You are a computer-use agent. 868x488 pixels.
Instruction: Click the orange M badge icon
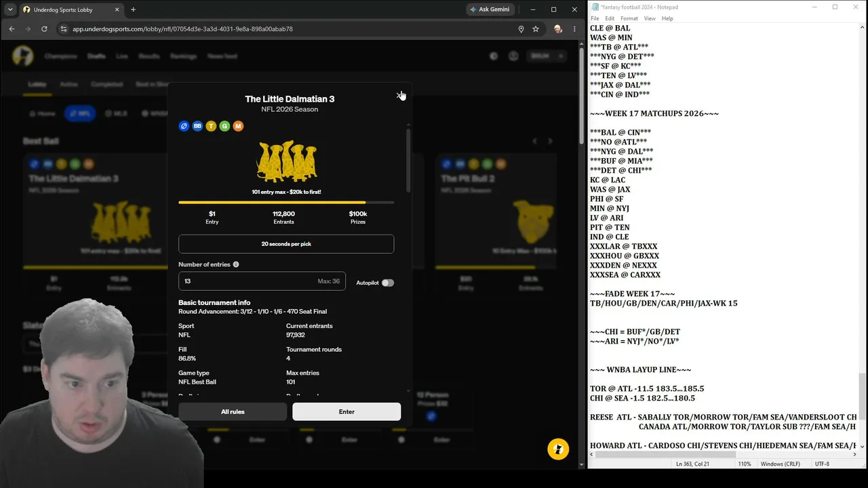[x=238, y=126]
